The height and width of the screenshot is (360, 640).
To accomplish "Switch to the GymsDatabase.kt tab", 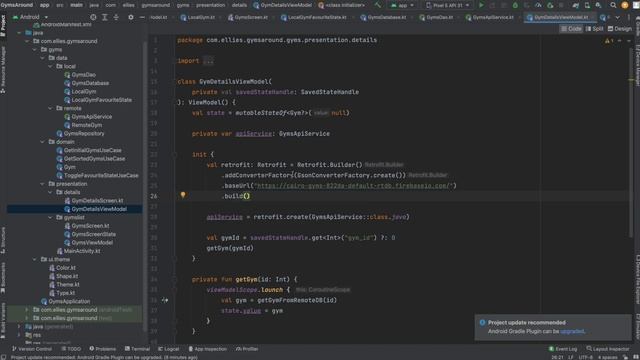I will coord(384,18).
